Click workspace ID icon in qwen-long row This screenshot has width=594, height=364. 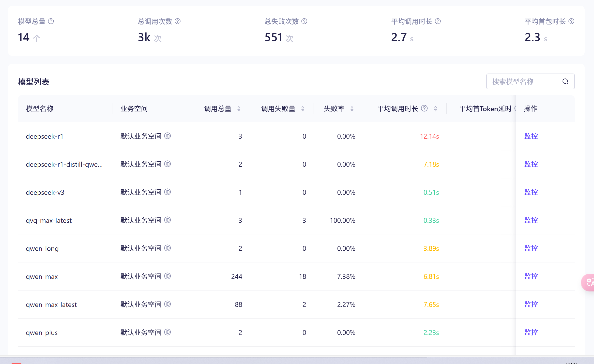click(x=168, y=248)
